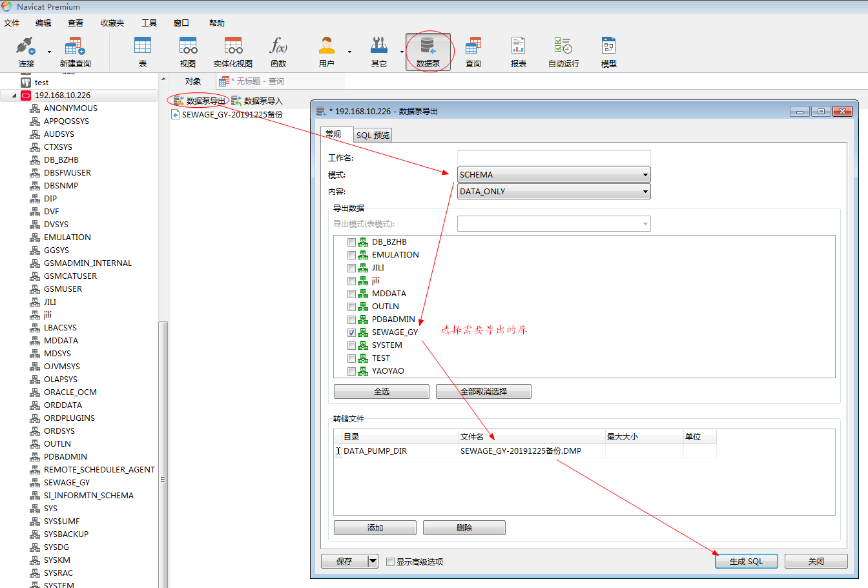Open the 连接 (Connection) toolbar icon
The width and height of the screenshot is (868, 588).
click(26, 46)
